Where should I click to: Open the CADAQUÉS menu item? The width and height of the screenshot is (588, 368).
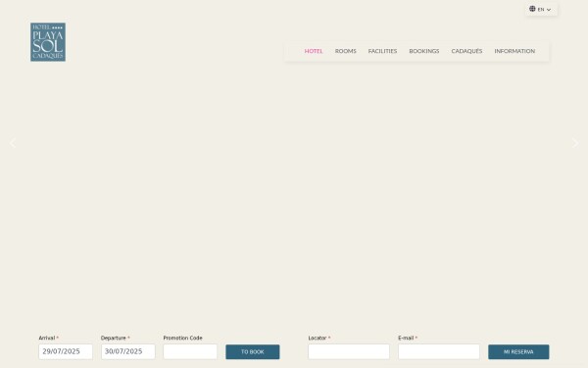[x=466, y=51]
